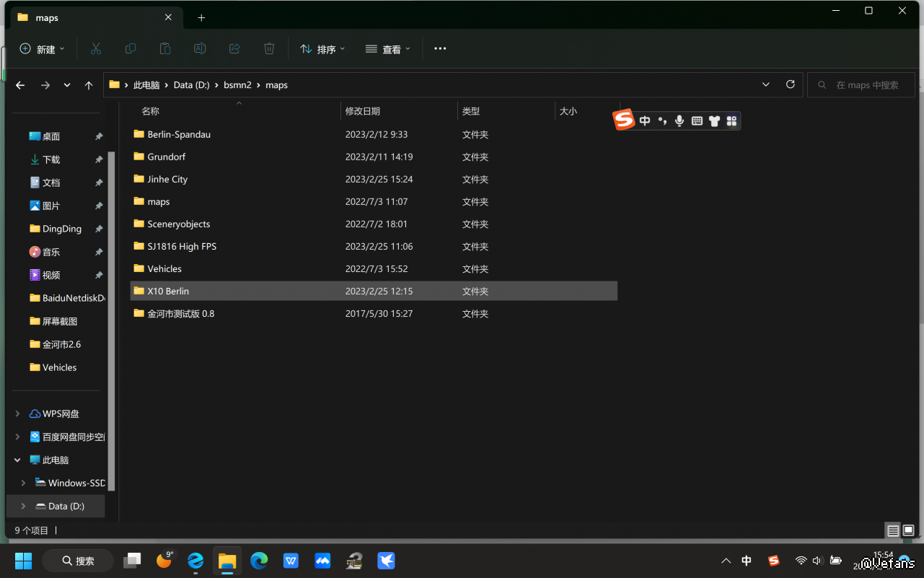This screenshot has height=578, width=924.
Task: Open the 排序 sort dropdown
Action: coord(322,49)
